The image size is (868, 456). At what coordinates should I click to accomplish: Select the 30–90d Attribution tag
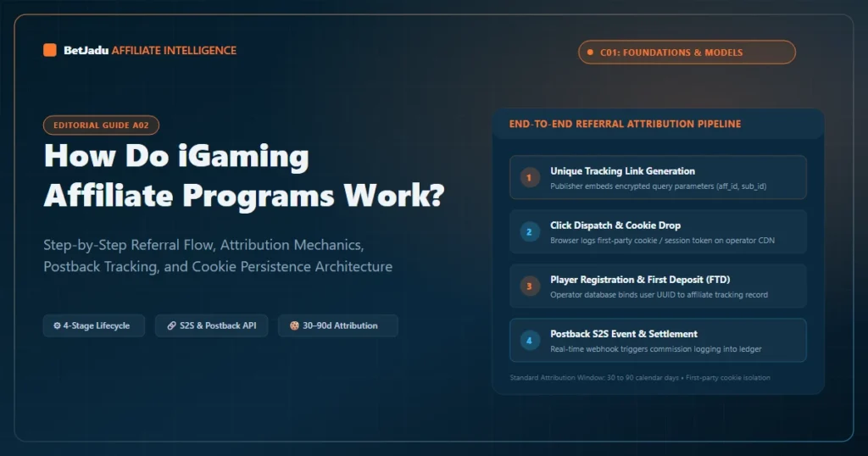pyautogui.click(x=337, y=325)
